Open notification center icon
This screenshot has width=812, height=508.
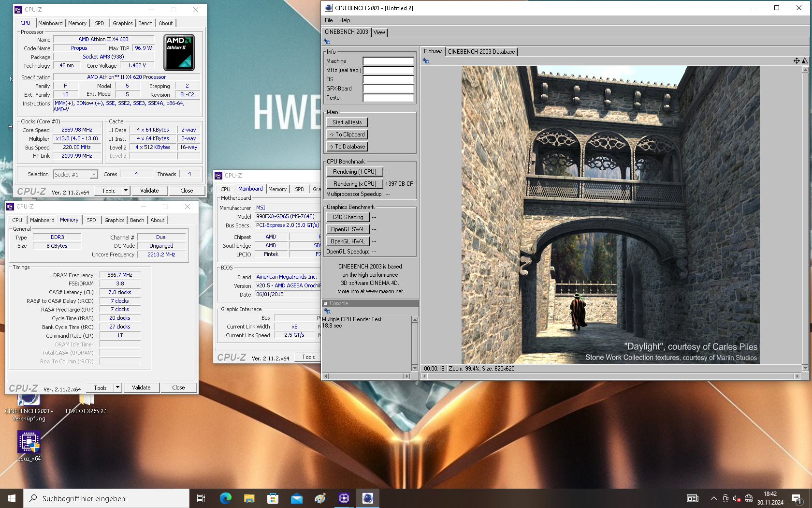click(x=797, y=498)
